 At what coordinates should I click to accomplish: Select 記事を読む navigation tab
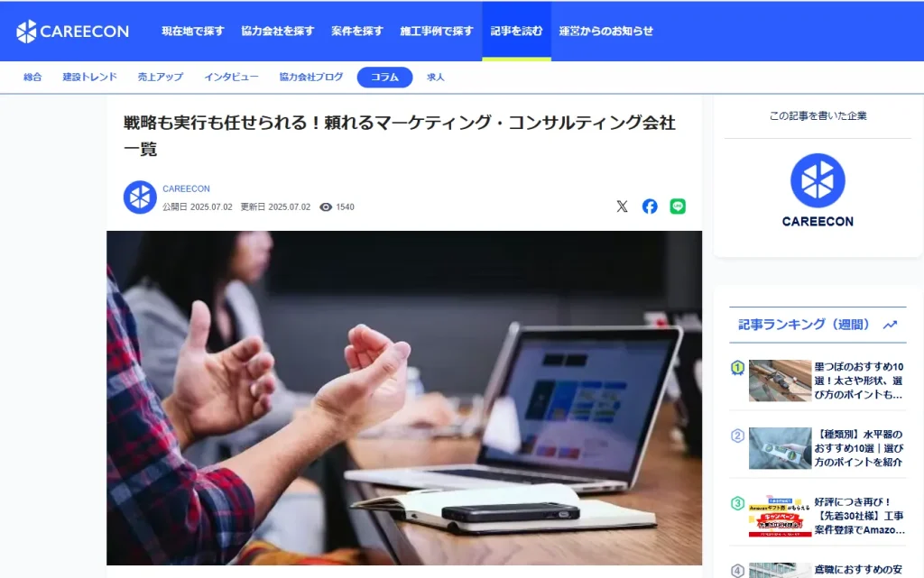point(516,32)
